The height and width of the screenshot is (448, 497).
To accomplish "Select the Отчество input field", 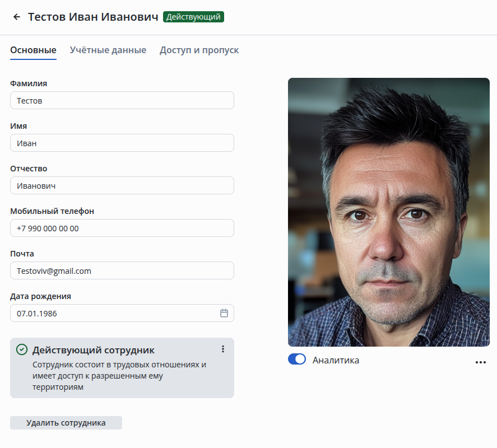I will (122, 185).
